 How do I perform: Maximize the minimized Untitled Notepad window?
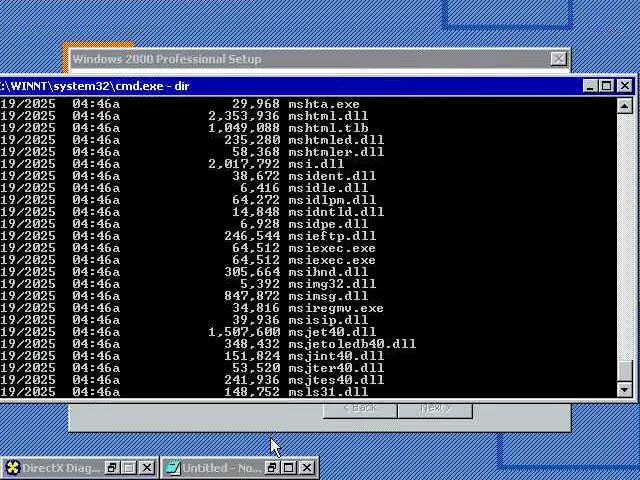click(289, 468)
